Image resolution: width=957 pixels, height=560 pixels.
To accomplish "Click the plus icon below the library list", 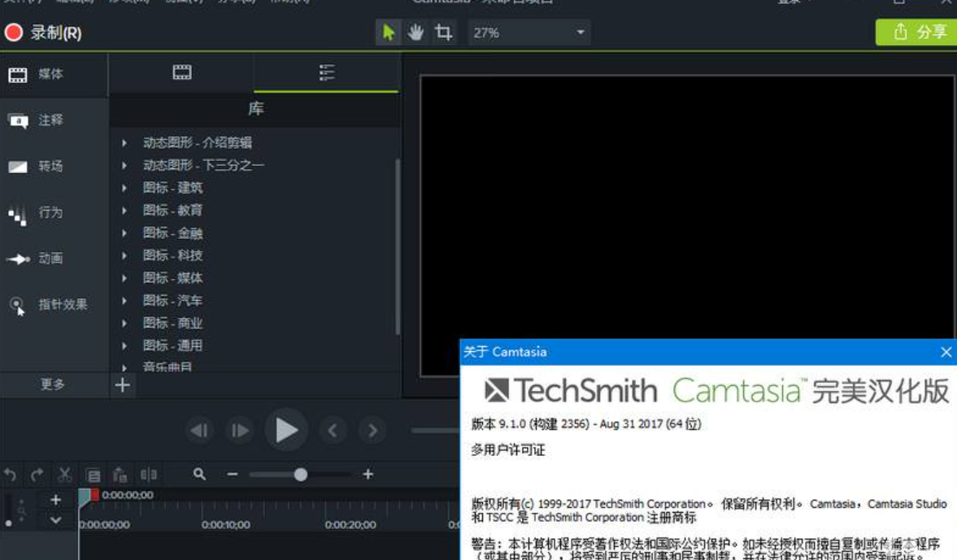I will click(123, 385).
